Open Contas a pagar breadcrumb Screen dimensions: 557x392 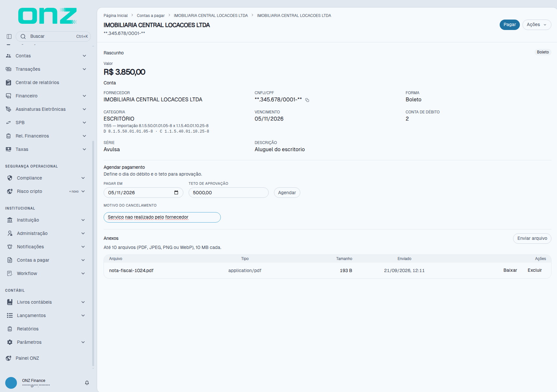point(150,16)
